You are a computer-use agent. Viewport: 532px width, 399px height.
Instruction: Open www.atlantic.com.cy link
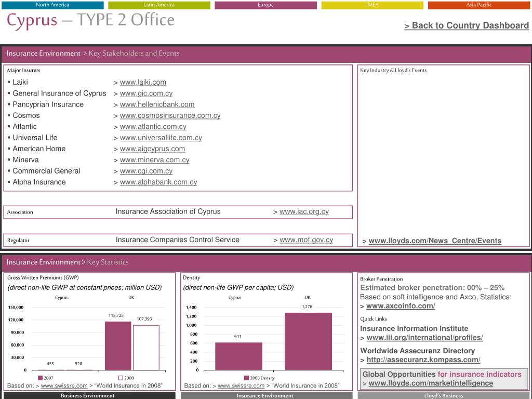[153, 127]
